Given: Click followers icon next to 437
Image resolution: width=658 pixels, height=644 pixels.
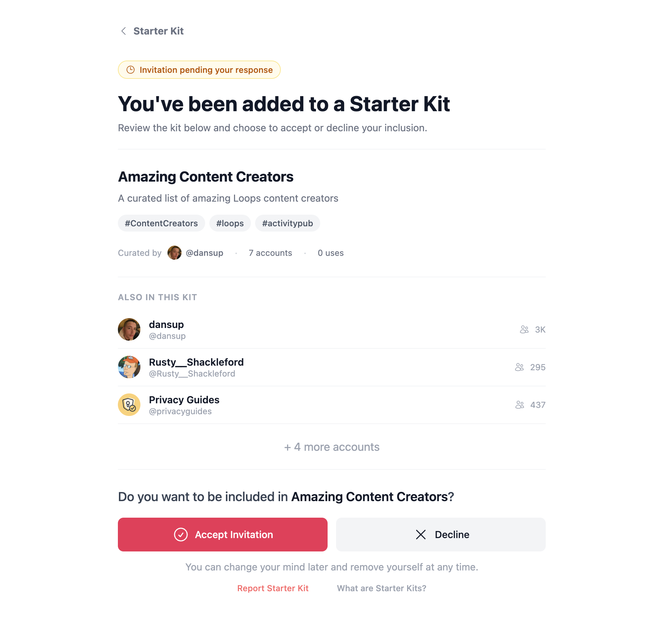Looking at the screenshot, I should (519, 405).
